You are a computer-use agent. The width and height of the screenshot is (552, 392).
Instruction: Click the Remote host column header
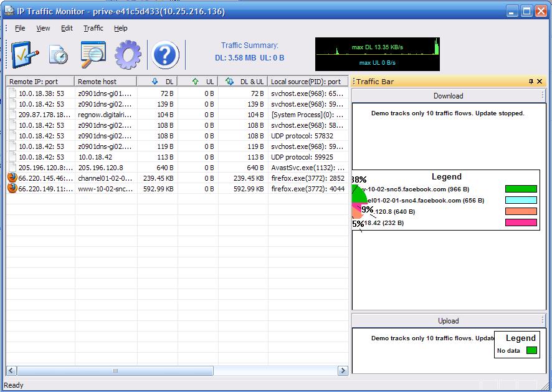(x=106, y=81)
